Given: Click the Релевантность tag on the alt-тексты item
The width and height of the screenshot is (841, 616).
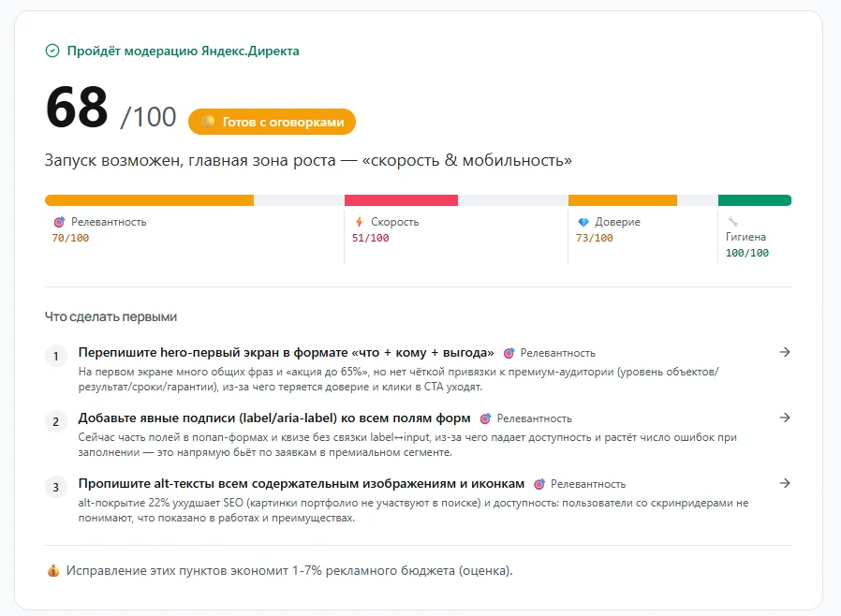Looking at the screenshot, I should click(x=588, y=484).
